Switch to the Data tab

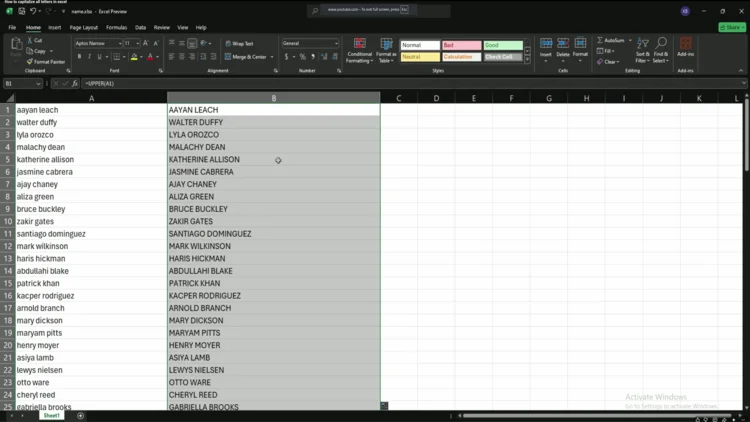140,28
